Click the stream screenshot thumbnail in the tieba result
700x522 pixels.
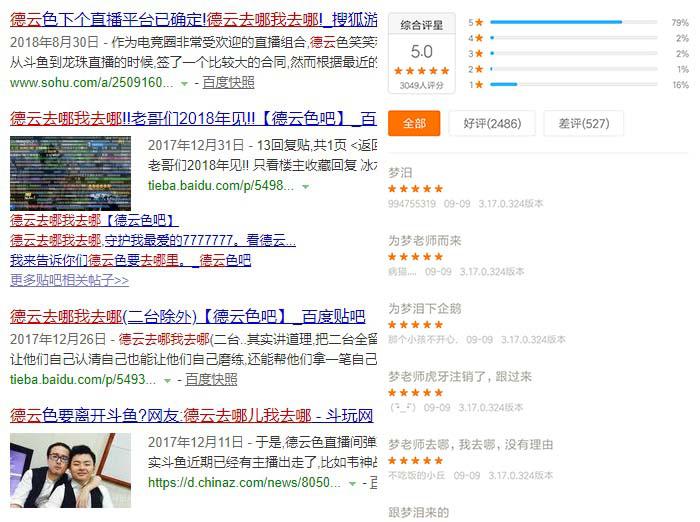[x=71, y=173]
